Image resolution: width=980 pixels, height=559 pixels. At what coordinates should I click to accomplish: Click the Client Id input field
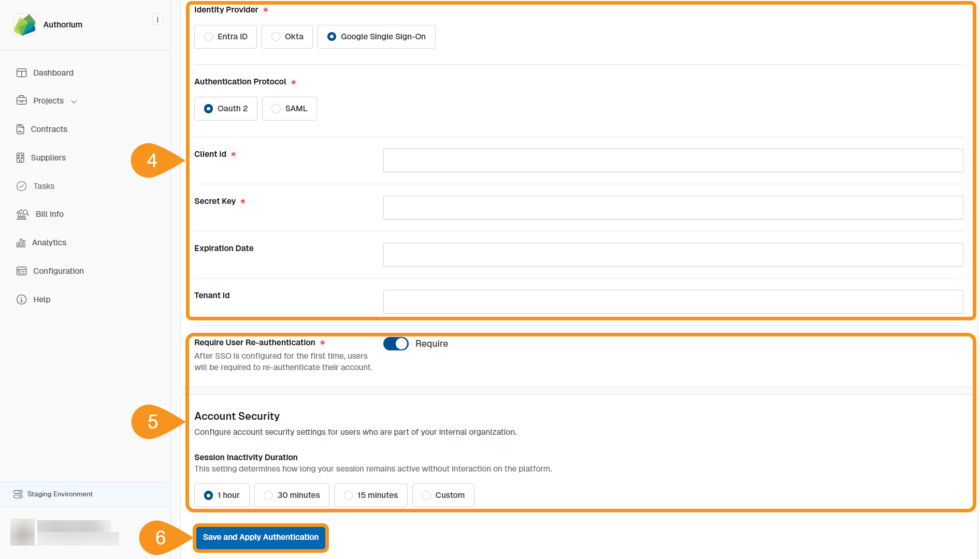click(673, 160)
